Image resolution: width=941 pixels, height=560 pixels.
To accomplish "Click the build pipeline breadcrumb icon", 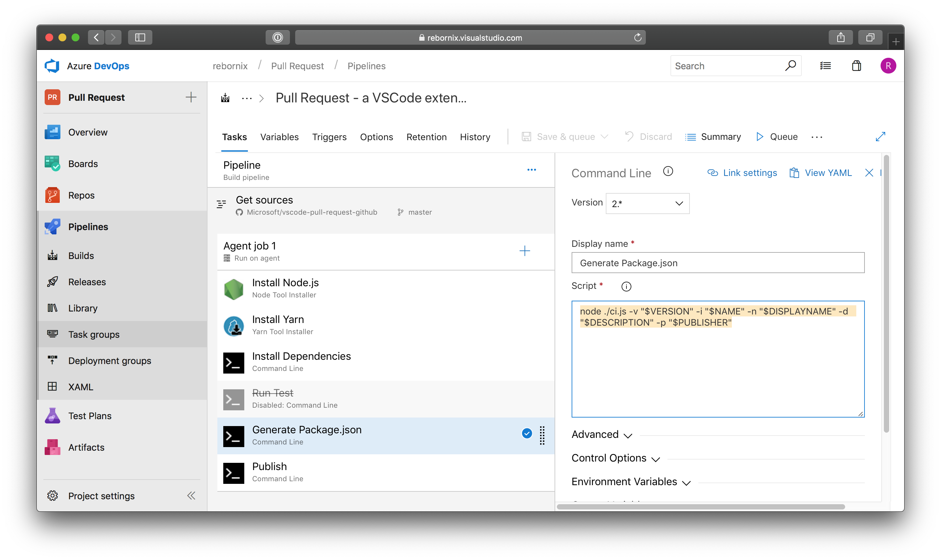I will [x=225, y=98].
